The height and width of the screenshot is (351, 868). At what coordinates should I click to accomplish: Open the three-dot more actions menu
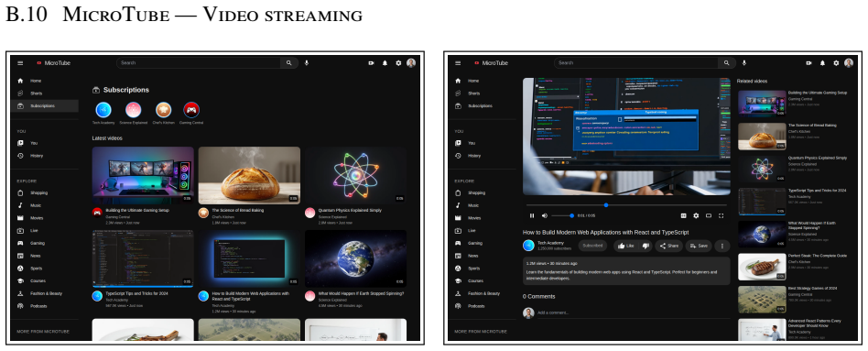pyautogui.click(x=722, y=246)
